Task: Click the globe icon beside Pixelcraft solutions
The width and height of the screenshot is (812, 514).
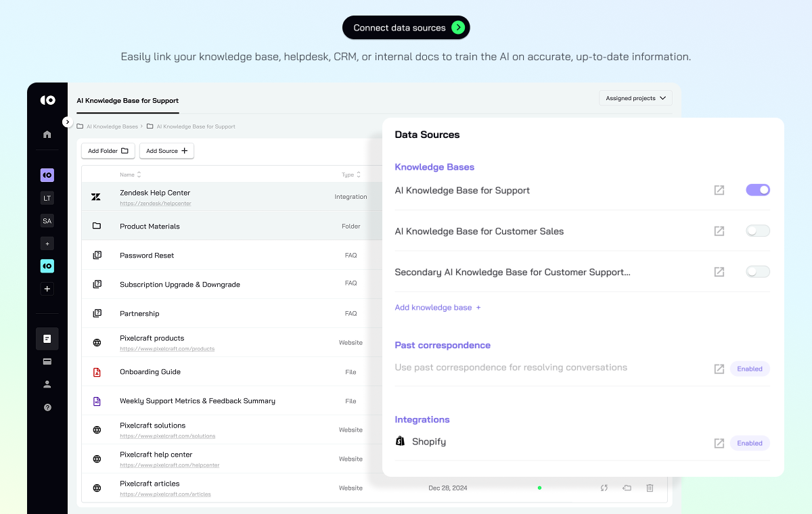Action: (97, 430)
